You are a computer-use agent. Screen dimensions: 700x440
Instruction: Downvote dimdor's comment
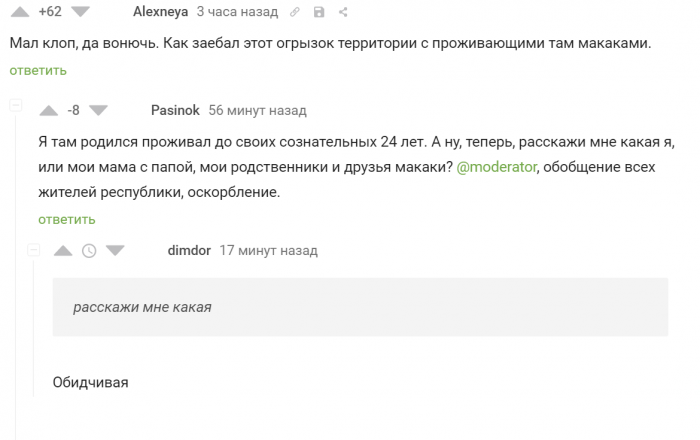pos(114,251)
